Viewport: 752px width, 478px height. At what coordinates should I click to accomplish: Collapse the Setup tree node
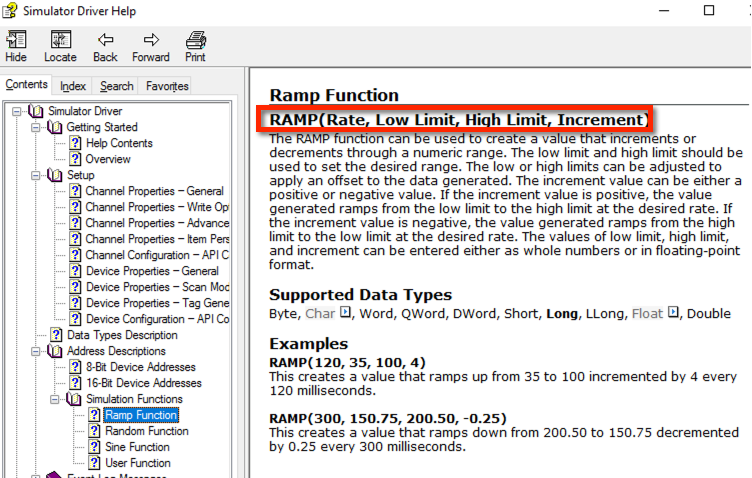(x=35, y=175)
